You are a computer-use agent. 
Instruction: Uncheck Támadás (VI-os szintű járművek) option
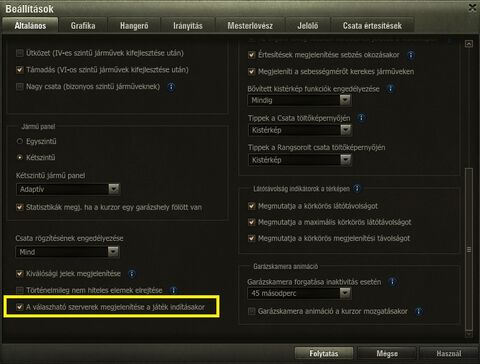[x=20, y=70]
